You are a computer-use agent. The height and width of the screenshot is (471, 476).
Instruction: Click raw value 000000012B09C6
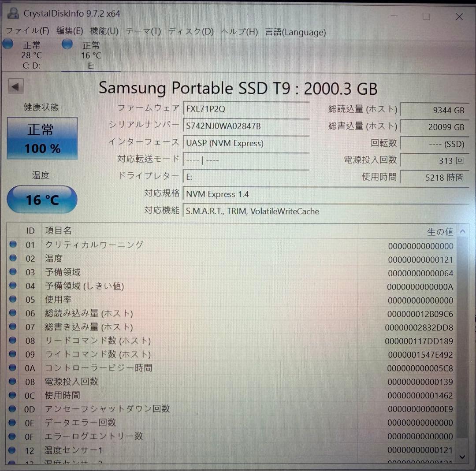420,314
